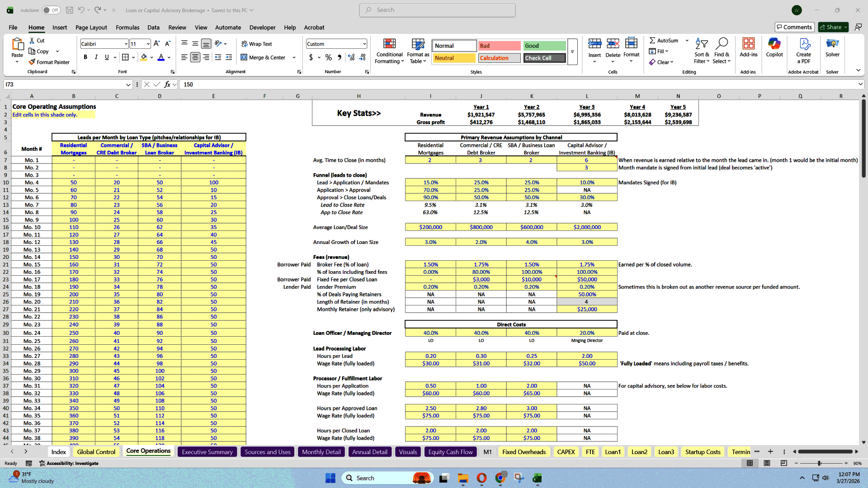This screenshot has width=868, height=488.
Task: Click the Share button
Action: (832, 27)
